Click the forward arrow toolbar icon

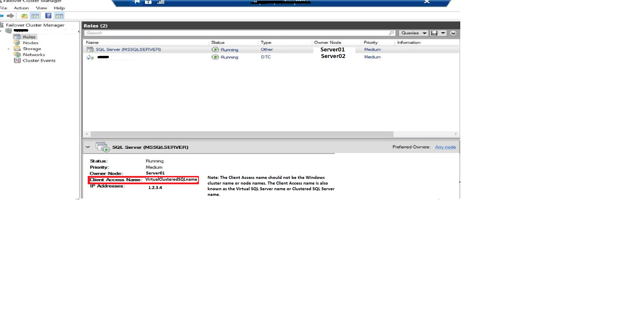tap(10, 16)
